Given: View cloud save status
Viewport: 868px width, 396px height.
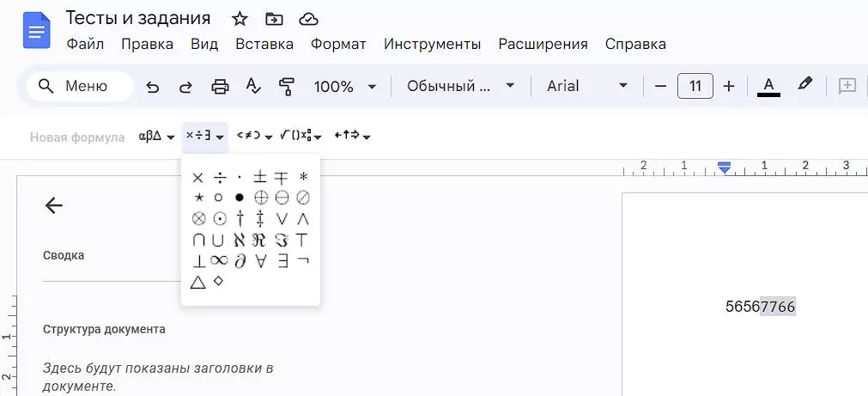Looking at the screenshot, I should [x=308, y=20].
